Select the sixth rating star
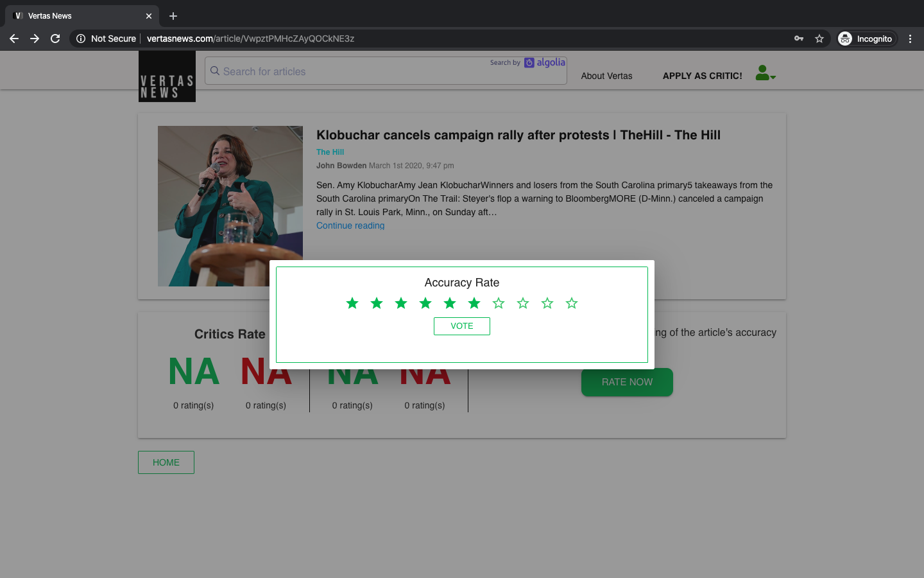 coord(474,302)
